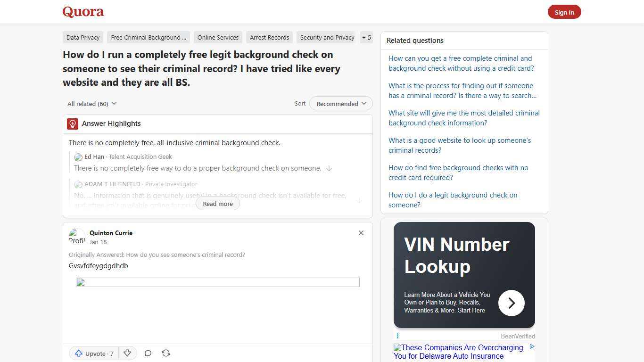
Task: Click the Answer Highlights lightbulb icon
Action: (72, 123)
